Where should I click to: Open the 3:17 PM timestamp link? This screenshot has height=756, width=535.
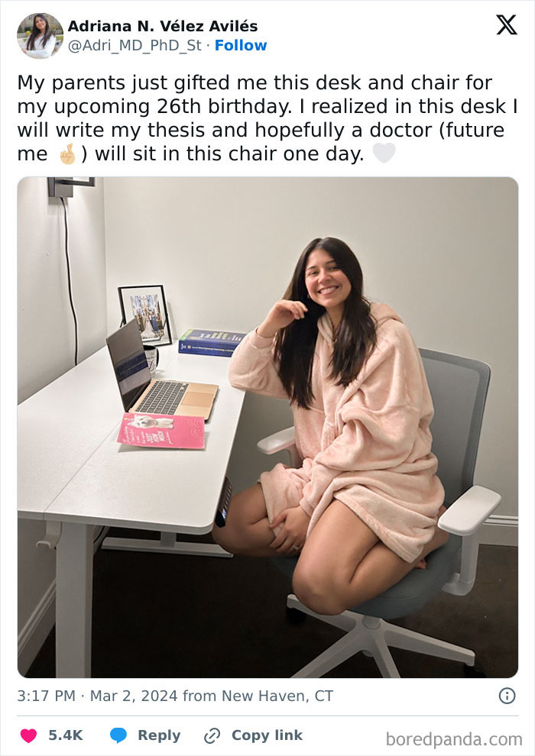(x=47, y=696)
